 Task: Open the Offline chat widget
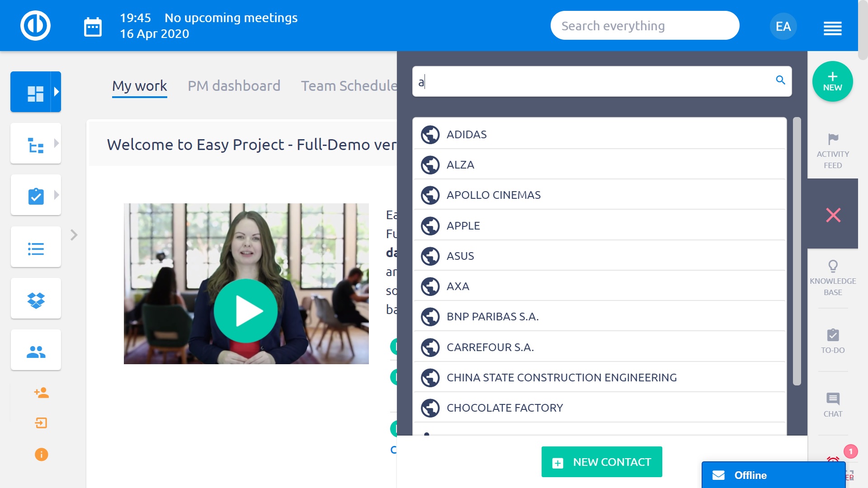(x=773, y=475)
